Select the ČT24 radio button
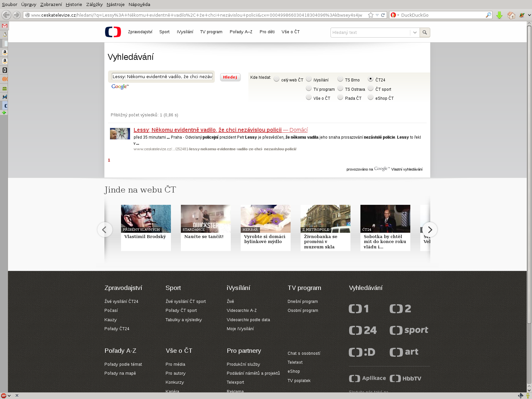The image size is (532, 399). point(370,79)
